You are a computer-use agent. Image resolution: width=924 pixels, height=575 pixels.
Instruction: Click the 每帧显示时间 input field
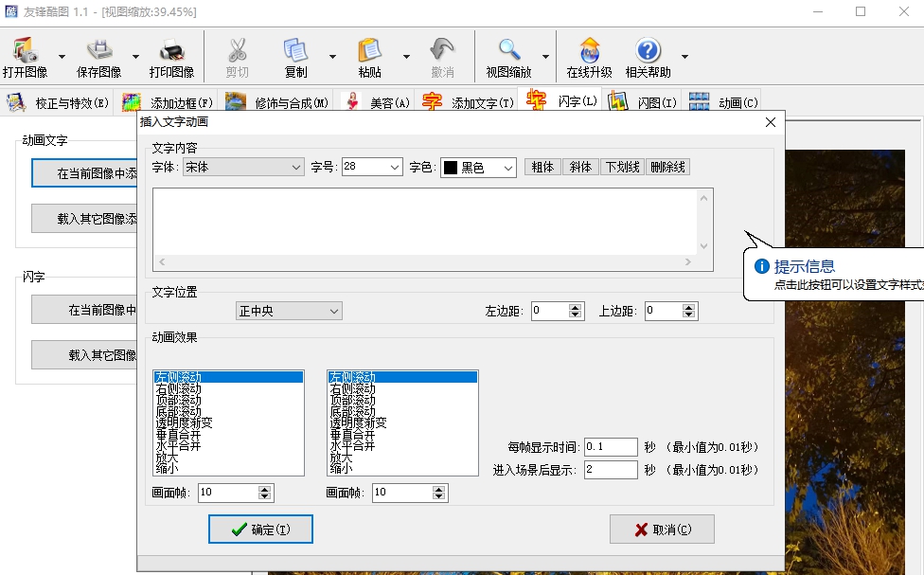[611, 447]
